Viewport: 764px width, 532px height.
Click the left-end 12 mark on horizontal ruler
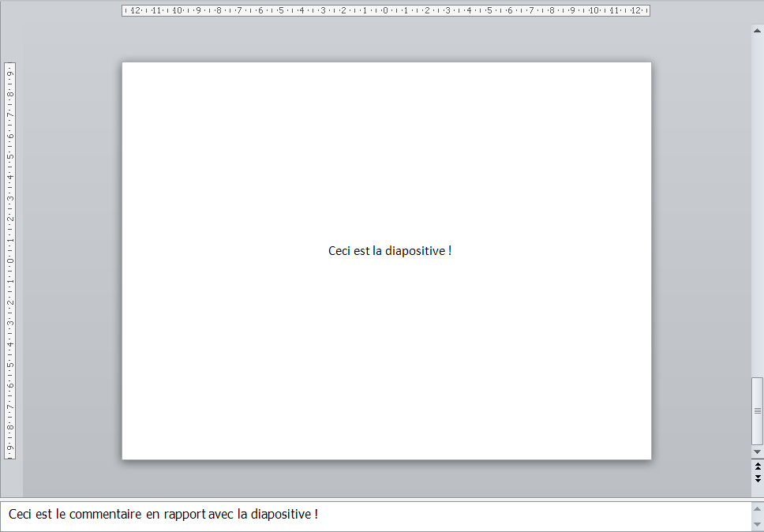click(x=136, y=11)
